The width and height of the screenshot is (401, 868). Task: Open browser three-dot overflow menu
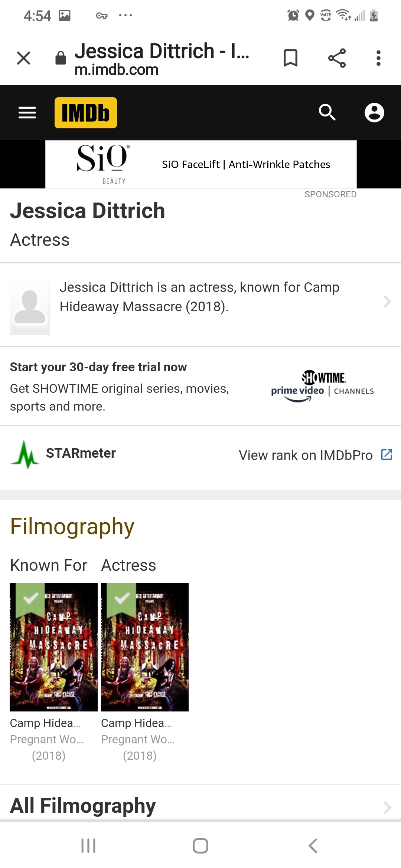[x=378, y=58]
